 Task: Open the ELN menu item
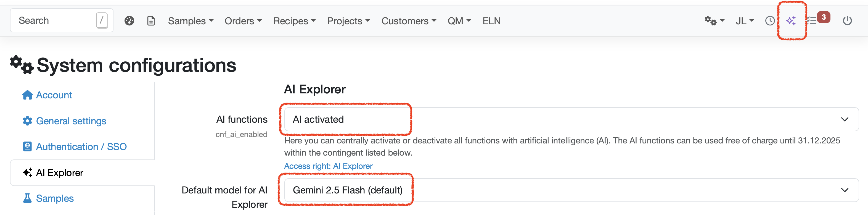pos(491,21)
